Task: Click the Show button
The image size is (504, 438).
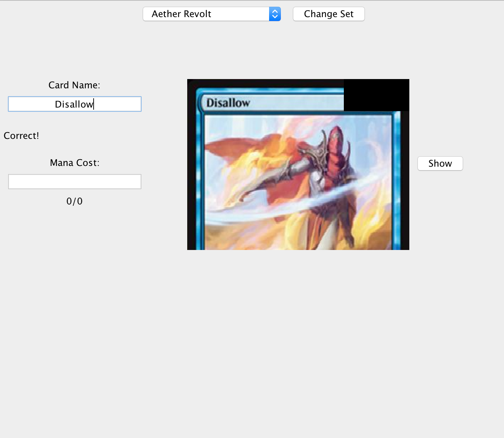Action: pyautogui.click(x=440, y=163)
